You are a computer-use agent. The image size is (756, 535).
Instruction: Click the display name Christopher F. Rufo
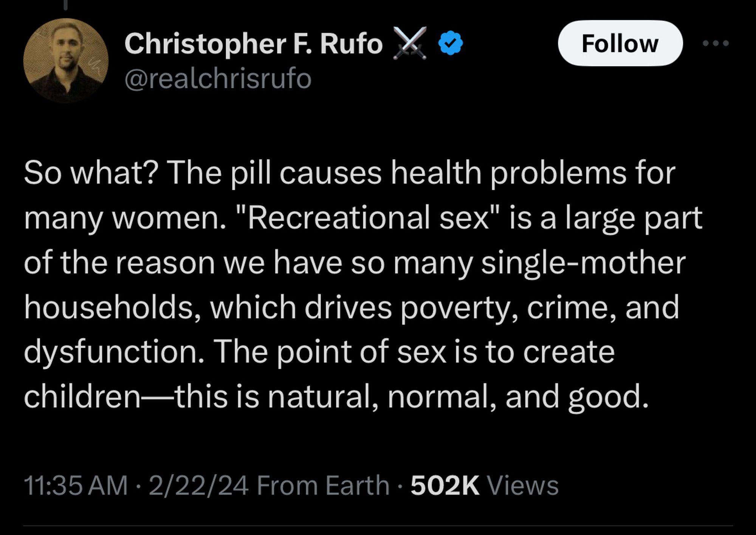253,44
